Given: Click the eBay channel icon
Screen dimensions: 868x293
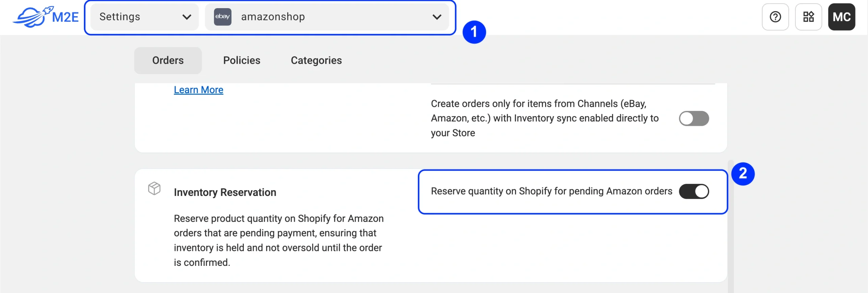Looking at the screenshot, I should pyautogui.click(x=222, y=17).
